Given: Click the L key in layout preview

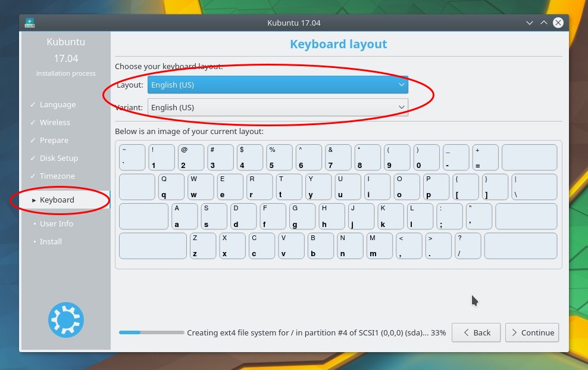Looking at the screenshot, I should (x=420, y=216).
